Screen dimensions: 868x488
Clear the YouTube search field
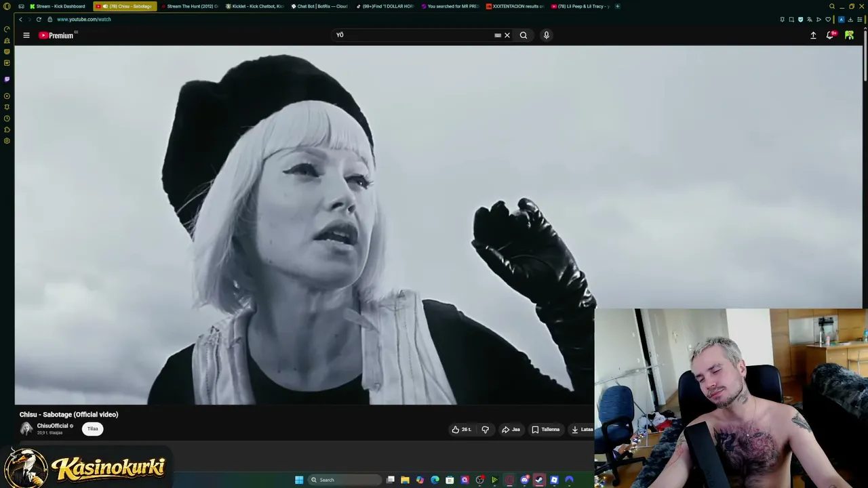[507, 35]
